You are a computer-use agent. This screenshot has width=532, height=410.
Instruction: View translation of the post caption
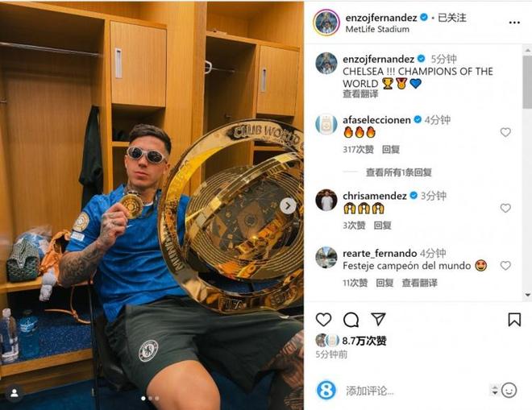pyautogui.click(x=360, y=94)
